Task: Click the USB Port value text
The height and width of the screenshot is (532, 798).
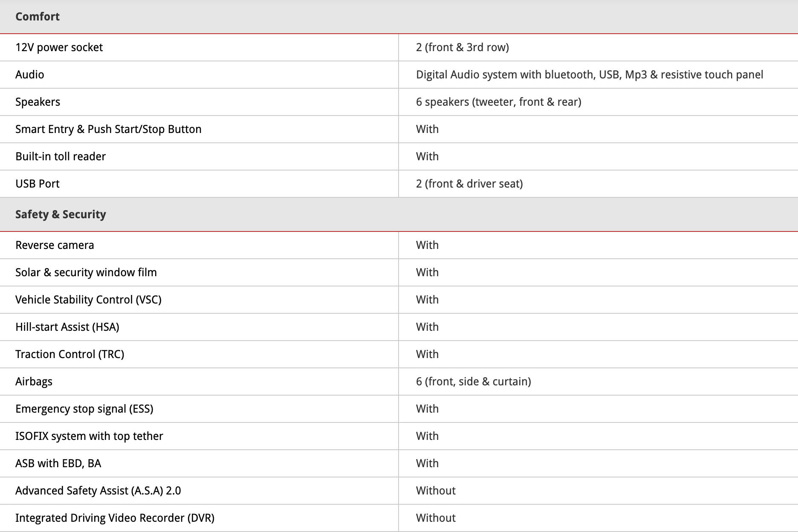Action: [469, 184]
